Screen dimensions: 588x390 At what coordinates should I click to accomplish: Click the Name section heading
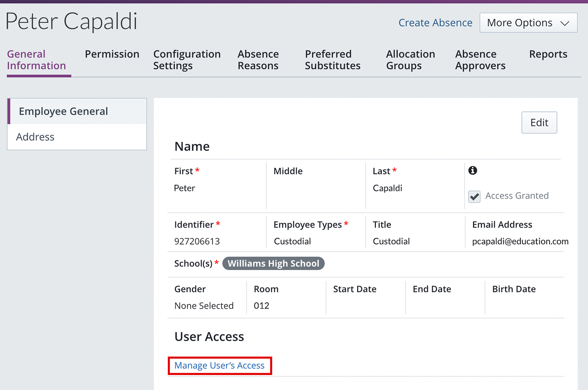192,147
